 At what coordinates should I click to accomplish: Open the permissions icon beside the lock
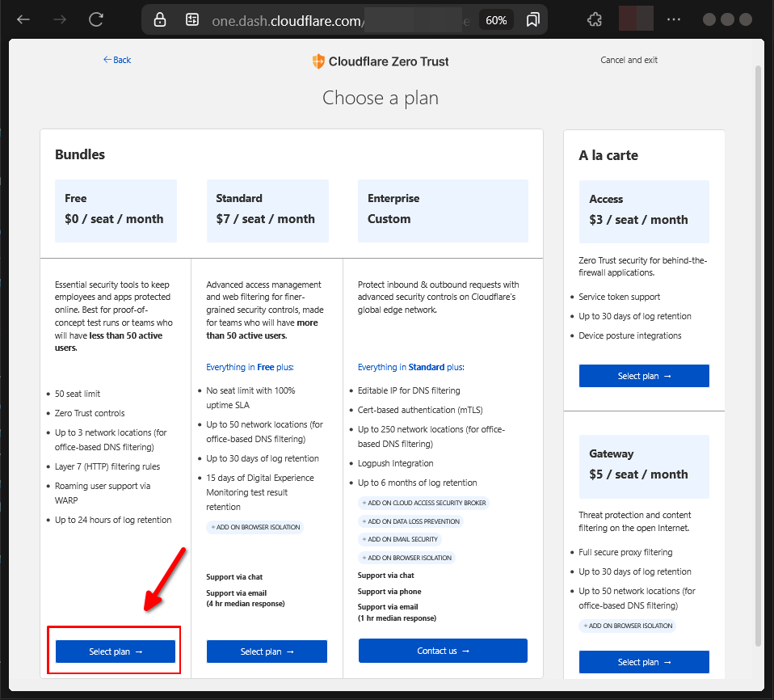[x=192, y=19]
